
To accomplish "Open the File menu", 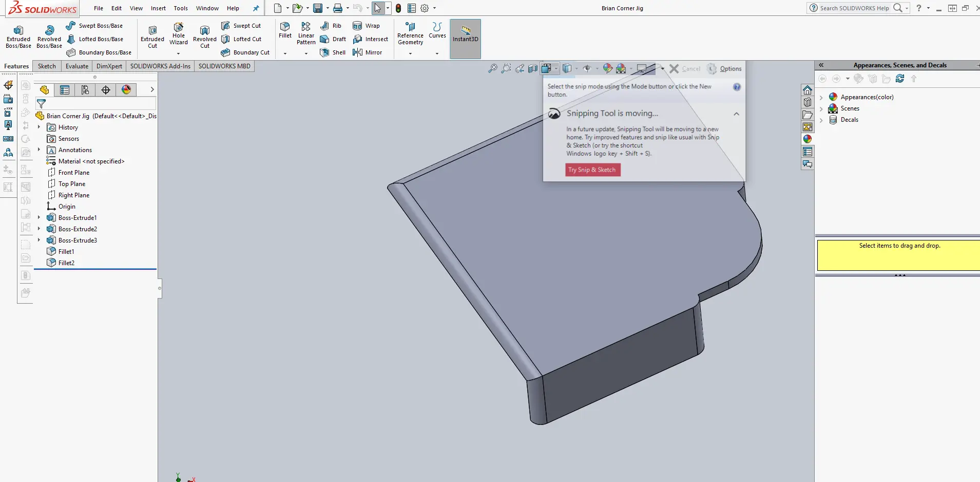I will coord(99,8).
